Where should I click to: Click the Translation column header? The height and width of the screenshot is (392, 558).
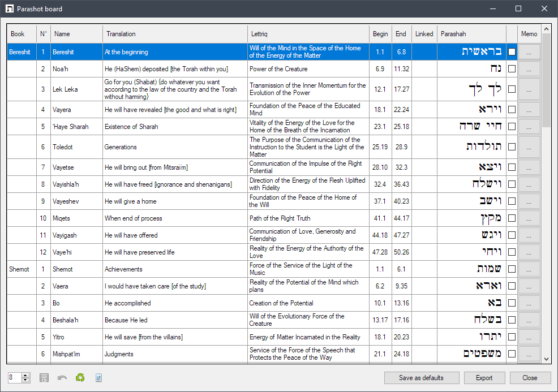pyautogui.click(x=175, y=34)
